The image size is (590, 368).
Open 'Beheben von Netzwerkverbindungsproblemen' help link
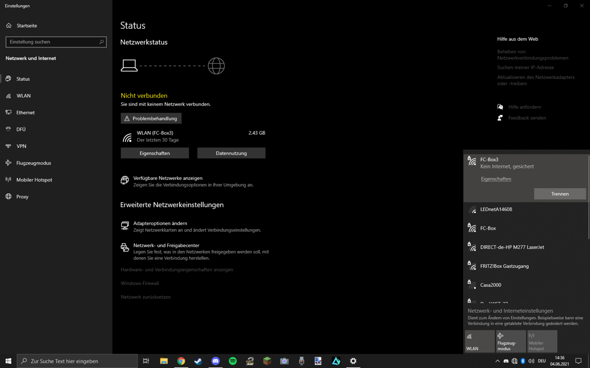(x=532, y=55)
